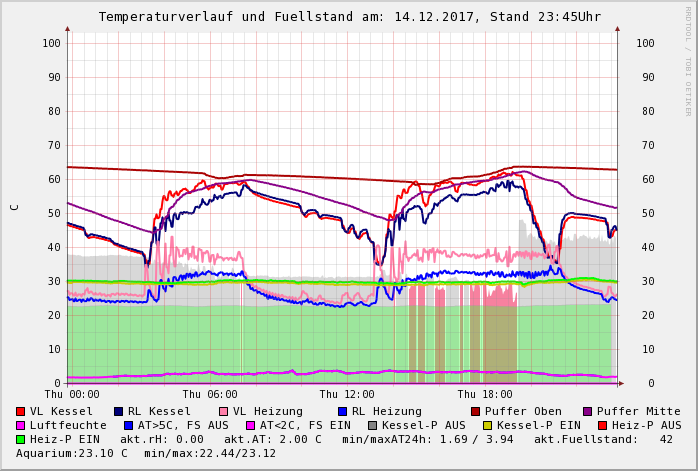
Task: Click the dark blue RL Kessel swatch
Action: [119, 411]
